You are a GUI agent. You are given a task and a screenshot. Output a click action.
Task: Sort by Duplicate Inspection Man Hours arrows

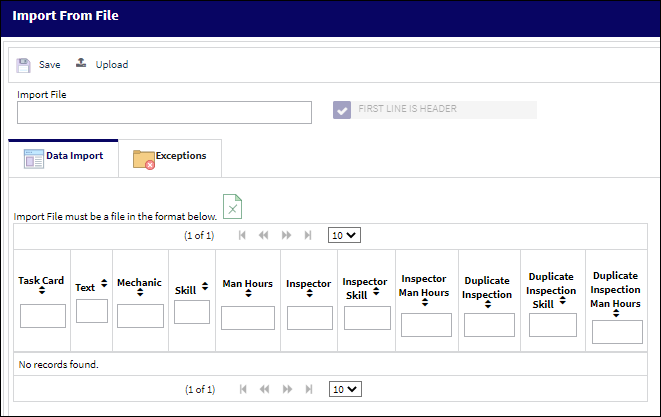(x=616, y=313)
